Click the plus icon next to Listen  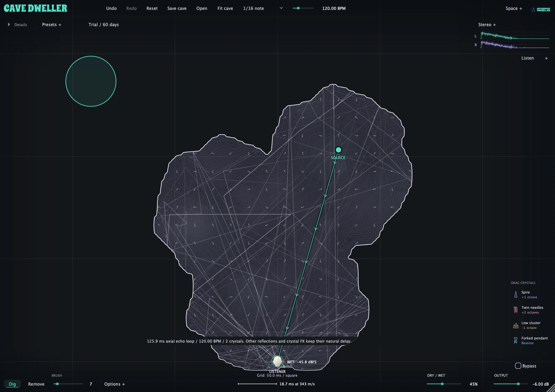[546, 58]
